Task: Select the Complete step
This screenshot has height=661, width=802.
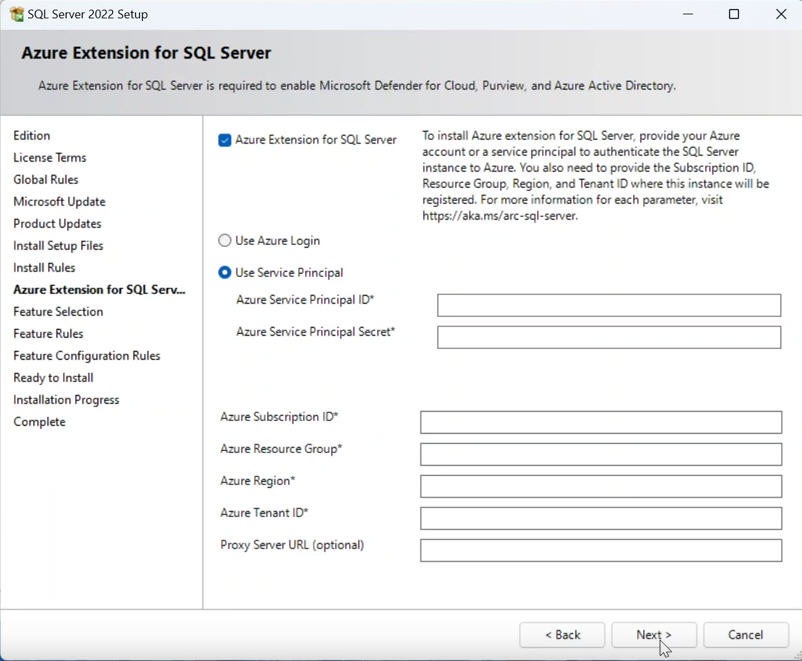Action: pos(39,422)
